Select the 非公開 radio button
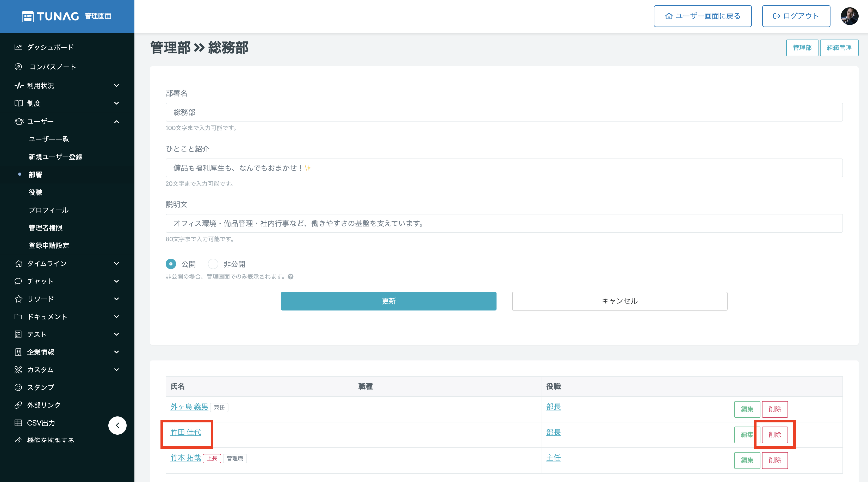The height and width of the screenshot is (482, 868). pyautogui.click(x=213, y=264)
